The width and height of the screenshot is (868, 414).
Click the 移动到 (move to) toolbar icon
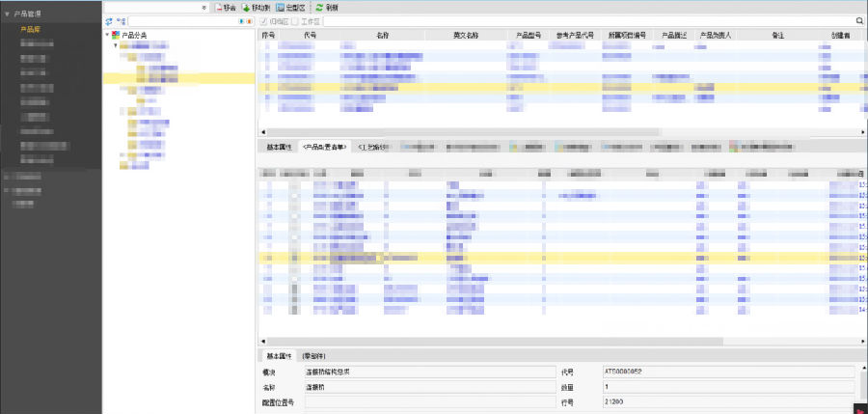click(247, 7)
